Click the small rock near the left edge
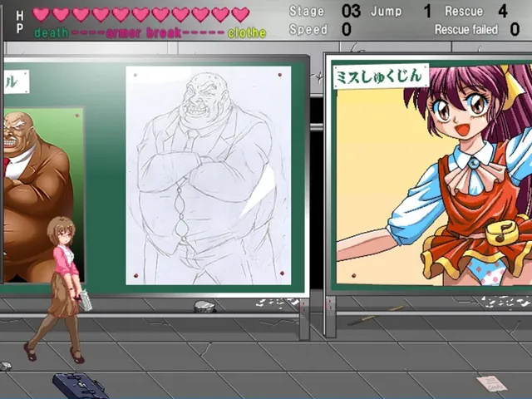This screenshot has width=532, height=399. pyautogui.click(x=5, y=366)
